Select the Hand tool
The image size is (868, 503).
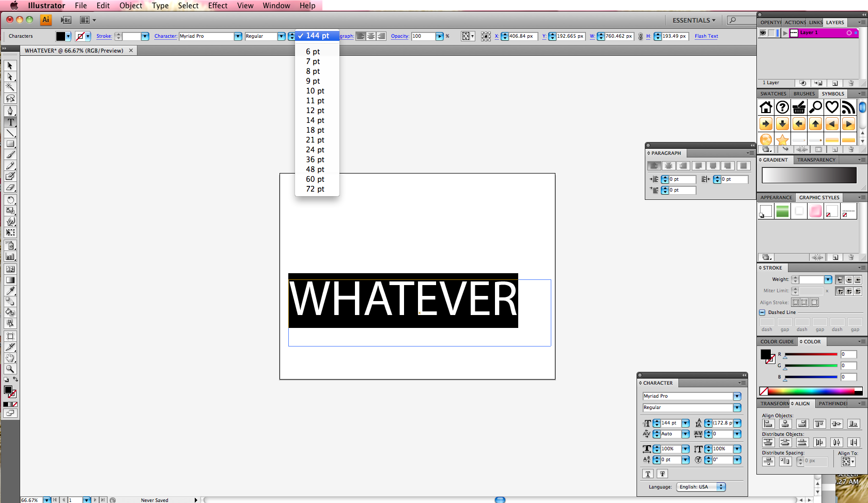click(10, 358)
